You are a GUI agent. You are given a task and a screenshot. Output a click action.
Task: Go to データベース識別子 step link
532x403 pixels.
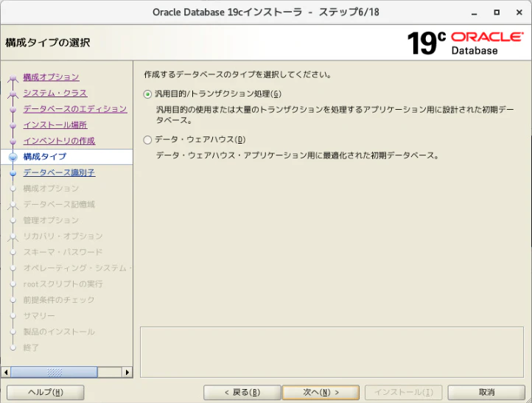pos(59,172)
